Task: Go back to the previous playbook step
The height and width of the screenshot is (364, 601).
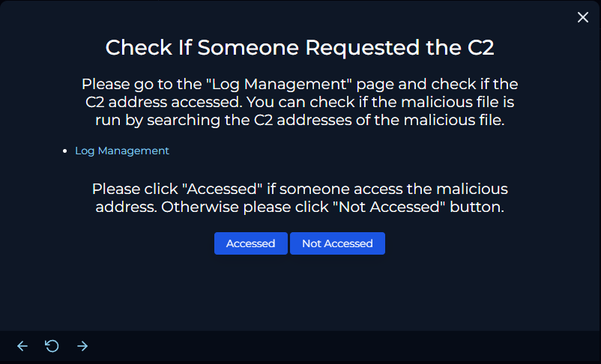Action: click(22, 346)
